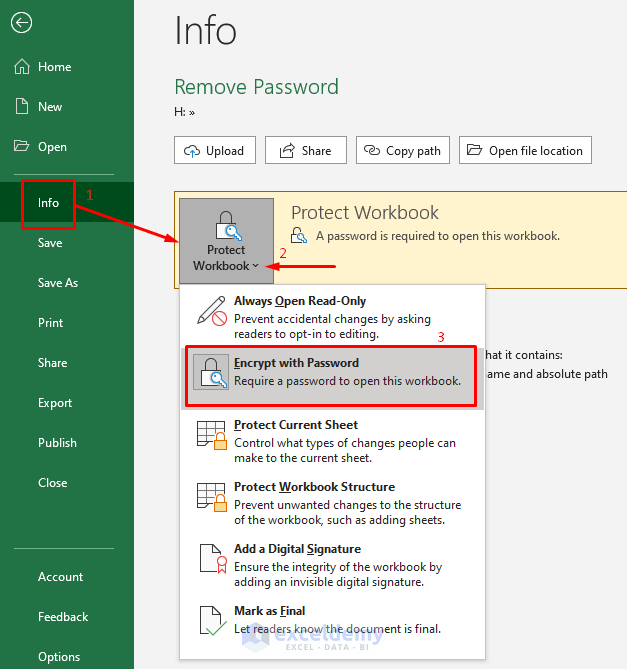Click the H: » file path text
The image size is (627, 669).
pyautogui.click(x=184, y=112)
